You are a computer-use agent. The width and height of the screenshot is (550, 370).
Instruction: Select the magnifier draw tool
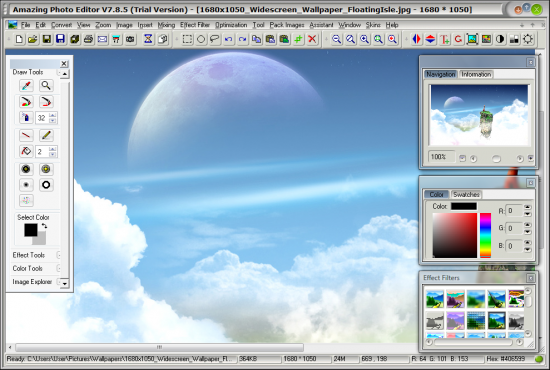point(46,85)
